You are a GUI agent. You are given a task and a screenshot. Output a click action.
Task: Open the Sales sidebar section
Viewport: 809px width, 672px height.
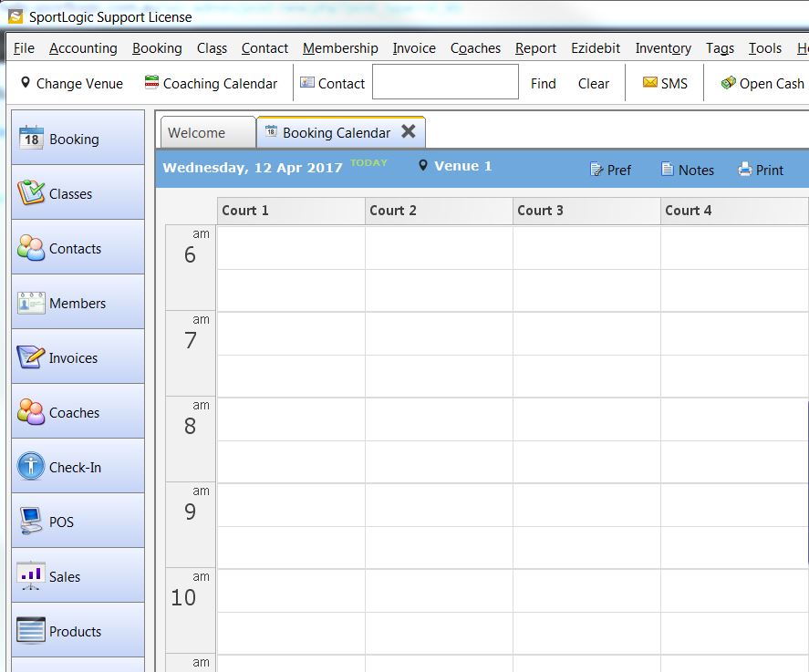78,575
